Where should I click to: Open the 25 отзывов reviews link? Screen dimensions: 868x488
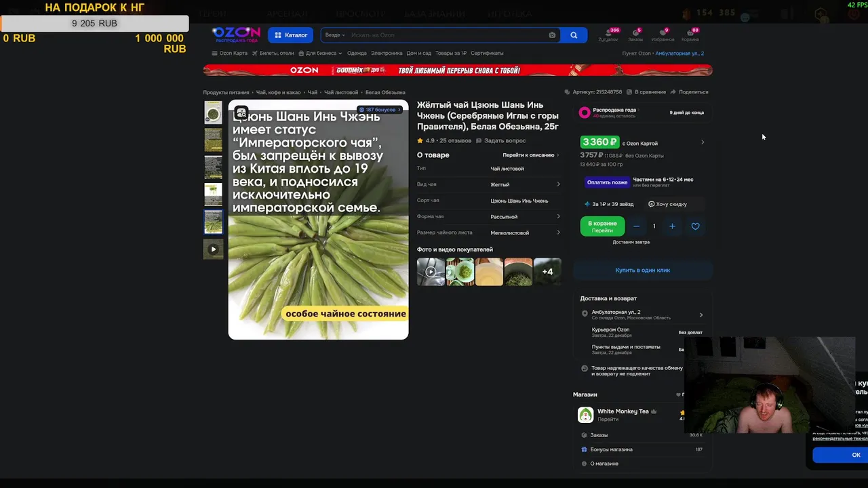(x=454, y=140)
